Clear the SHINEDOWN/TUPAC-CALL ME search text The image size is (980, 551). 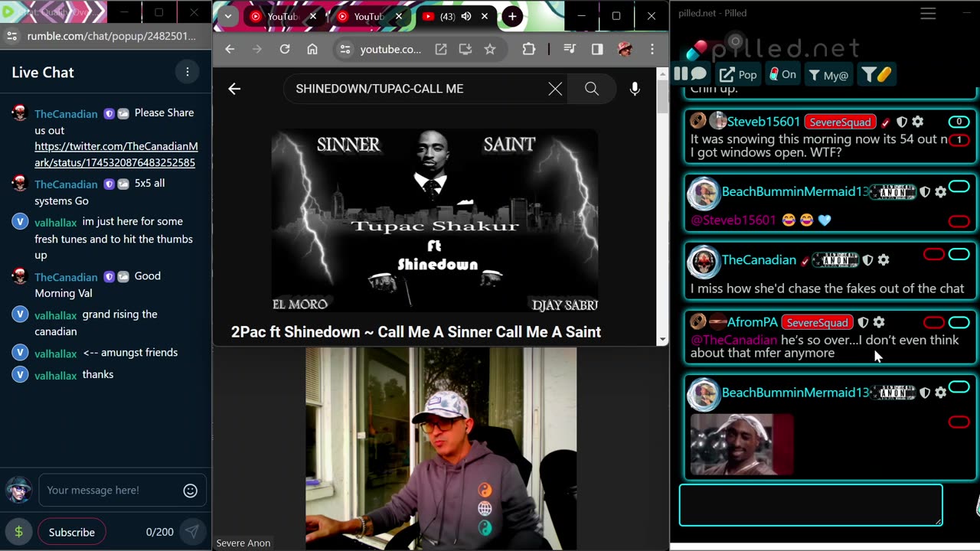click(555, 89)
